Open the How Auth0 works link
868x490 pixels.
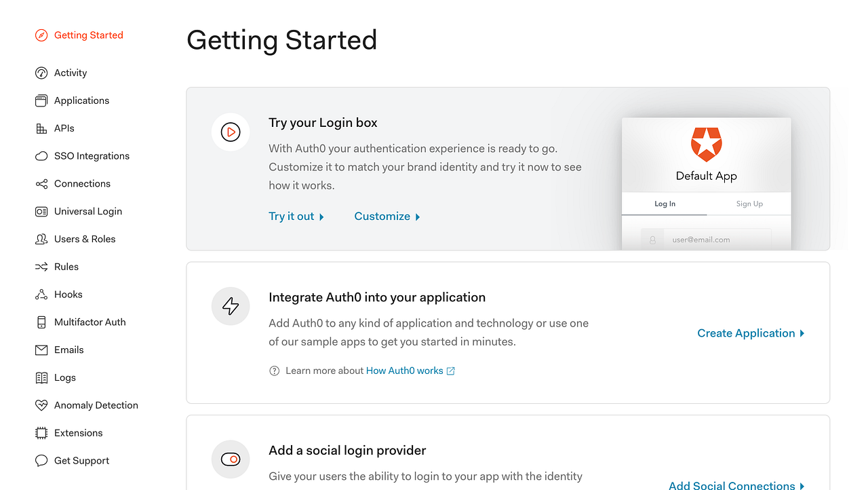[405, 371]
